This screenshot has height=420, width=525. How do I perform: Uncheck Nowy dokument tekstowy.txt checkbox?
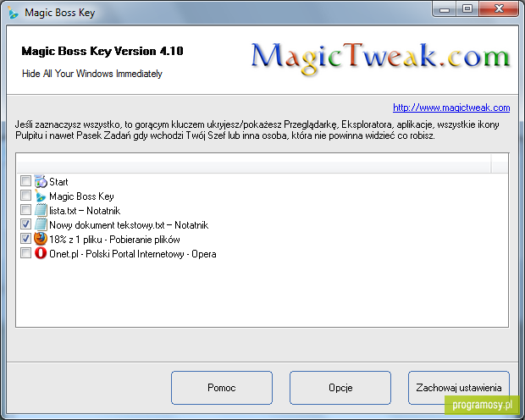point(25,224)
